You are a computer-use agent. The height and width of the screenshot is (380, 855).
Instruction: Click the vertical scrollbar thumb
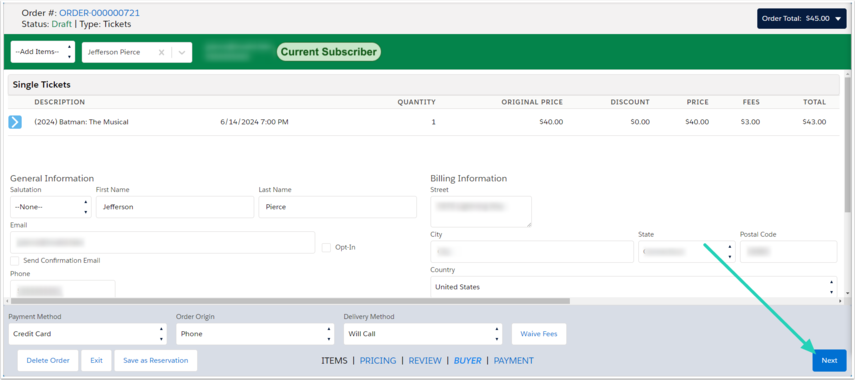(847, 144)
